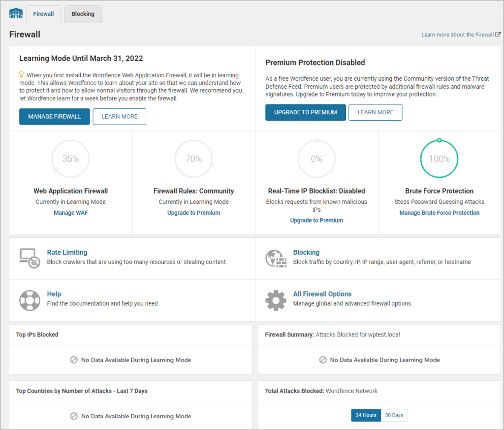
Task: Click no-data icon in Top IPs Blocked
Action: point(74,360)
